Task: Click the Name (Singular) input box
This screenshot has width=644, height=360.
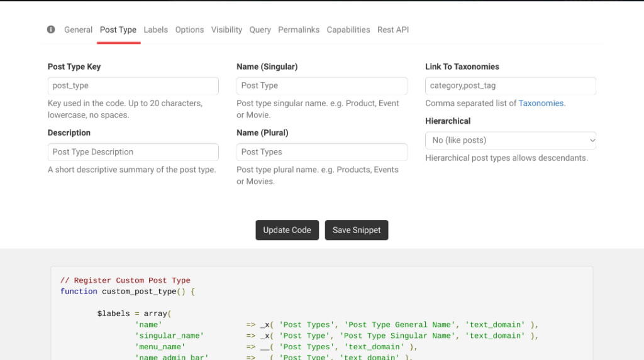Action: click(x=322, y=86)
